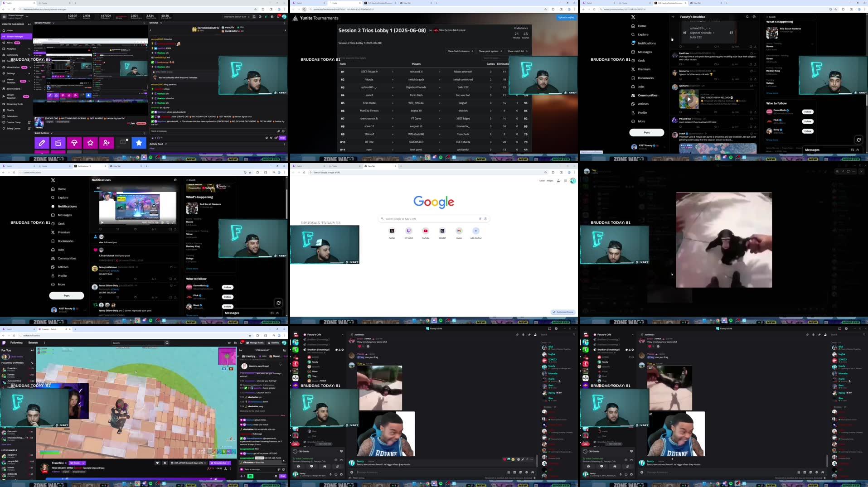Image resolution: width=868 pixels, height=487 pixels.
Task: Click 'Show Twitch streams' on Yunite page
Action: coord(460,51)
